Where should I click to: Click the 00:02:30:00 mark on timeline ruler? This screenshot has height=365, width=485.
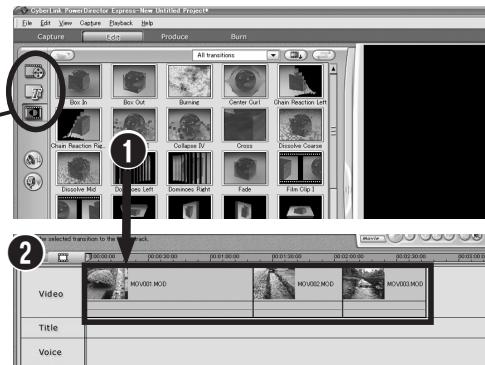410,256
